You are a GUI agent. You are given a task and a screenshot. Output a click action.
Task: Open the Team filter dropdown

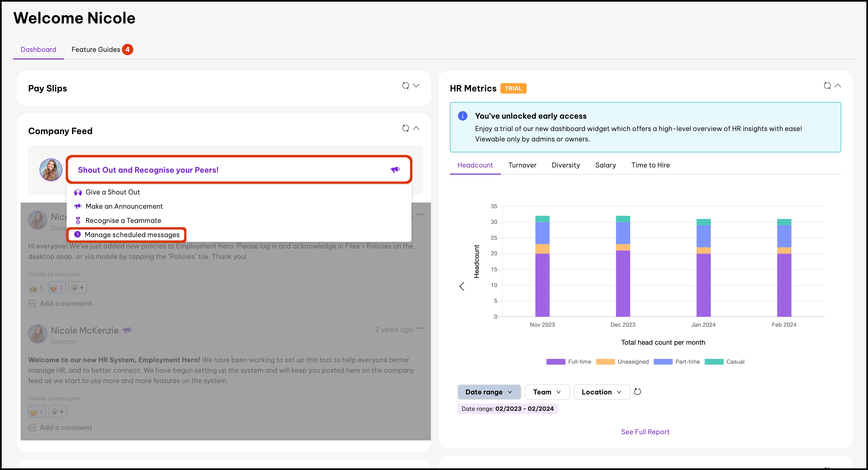tap(547, 392)
